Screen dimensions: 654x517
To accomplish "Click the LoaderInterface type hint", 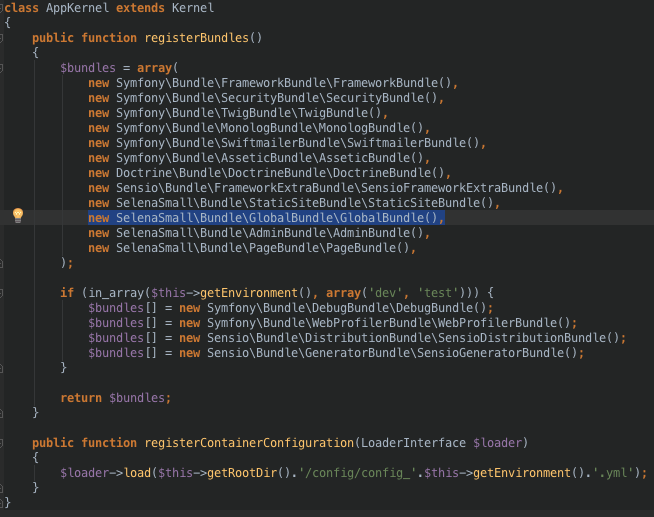I will click(x=413, y=443).
